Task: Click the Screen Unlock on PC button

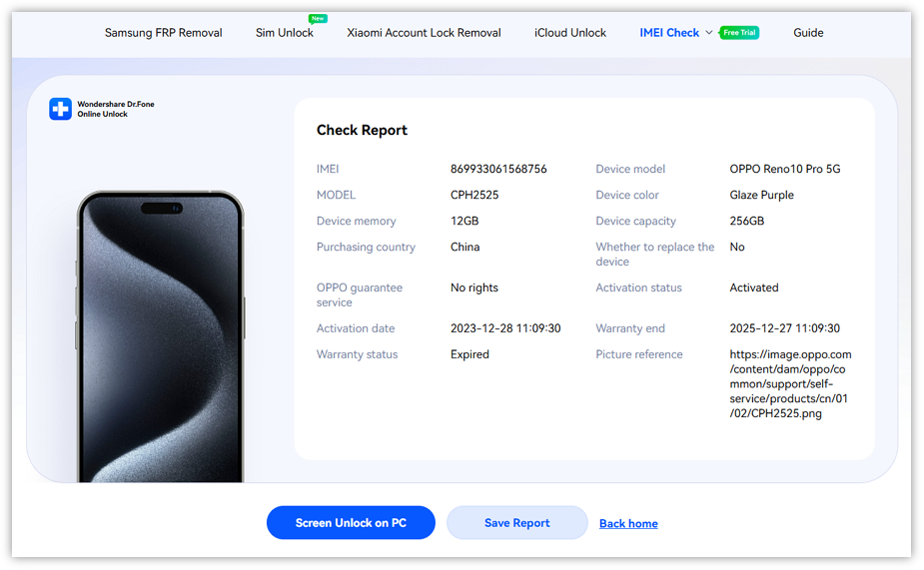Action: [351, 522]
